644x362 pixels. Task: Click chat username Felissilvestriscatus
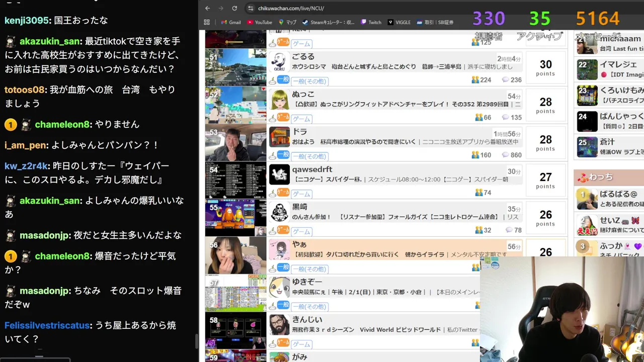[x=48, y=325]
